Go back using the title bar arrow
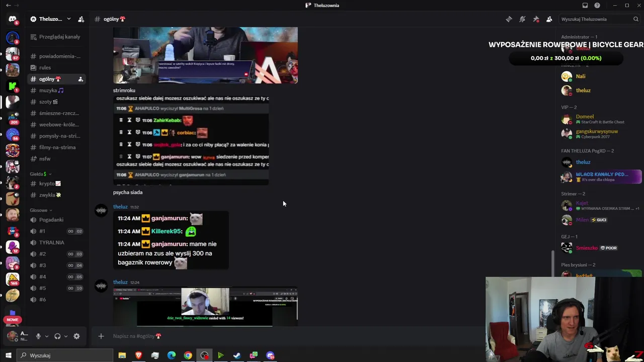The image size is (644, 362). [x=8, y=6]
